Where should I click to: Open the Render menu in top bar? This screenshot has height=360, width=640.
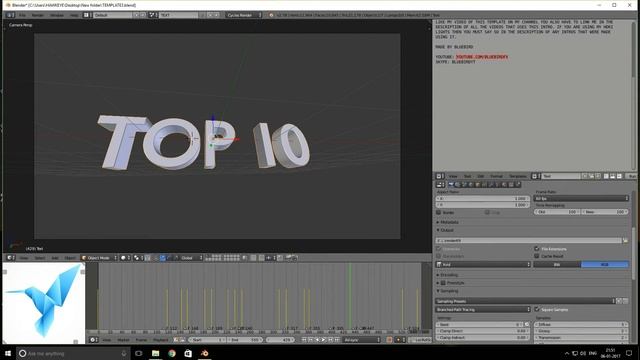tap(38, 15)
